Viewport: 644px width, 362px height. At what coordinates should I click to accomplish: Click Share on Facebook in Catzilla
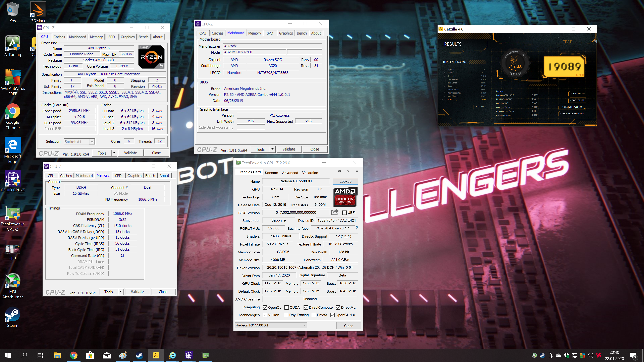tap(572, 107)
